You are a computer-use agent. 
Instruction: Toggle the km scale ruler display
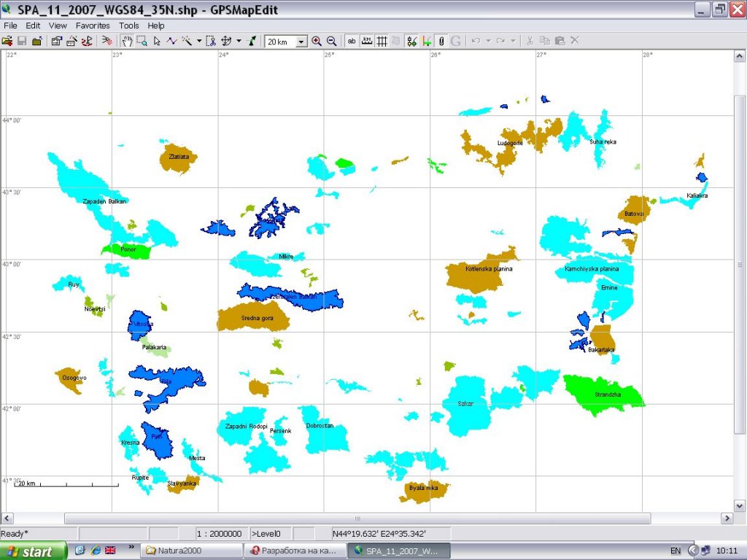coord(366,41)
